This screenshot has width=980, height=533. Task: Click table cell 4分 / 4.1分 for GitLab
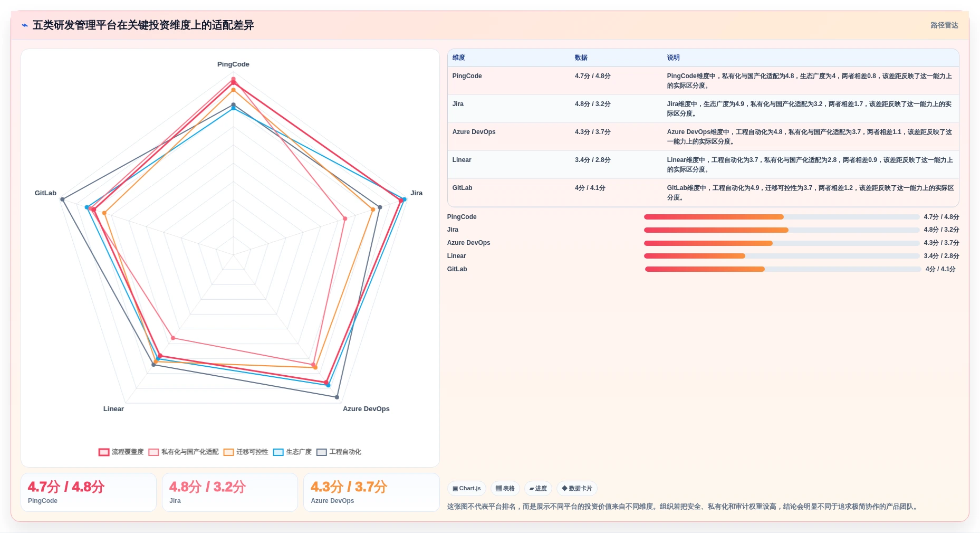(x=590, y=188)
